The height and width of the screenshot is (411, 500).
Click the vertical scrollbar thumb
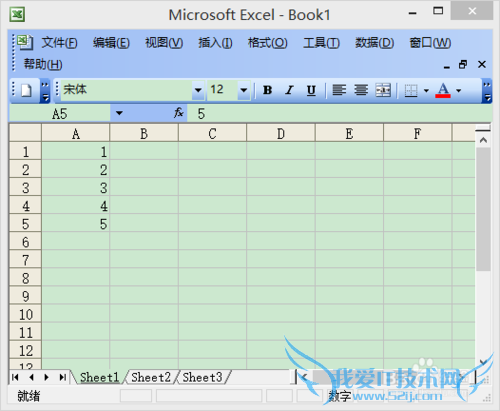pyautogui.click(x=483, y=209)
